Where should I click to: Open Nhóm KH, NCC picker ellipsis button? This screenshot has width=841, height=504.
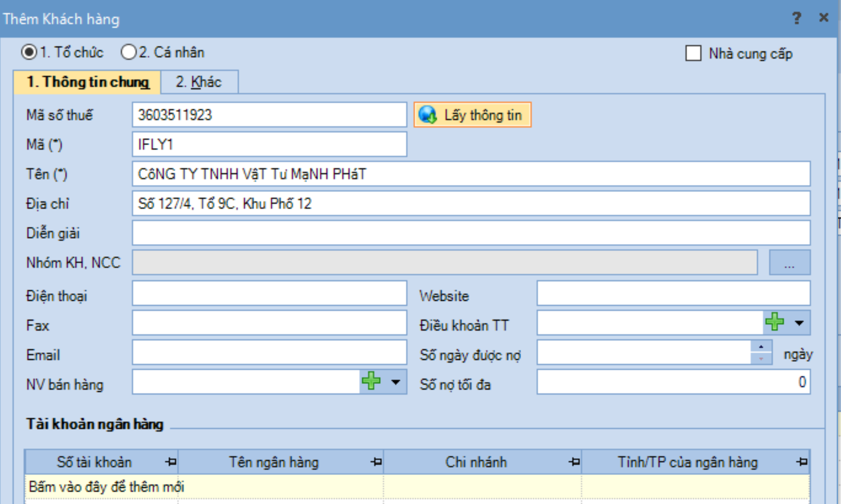click(x=789, y=262)
